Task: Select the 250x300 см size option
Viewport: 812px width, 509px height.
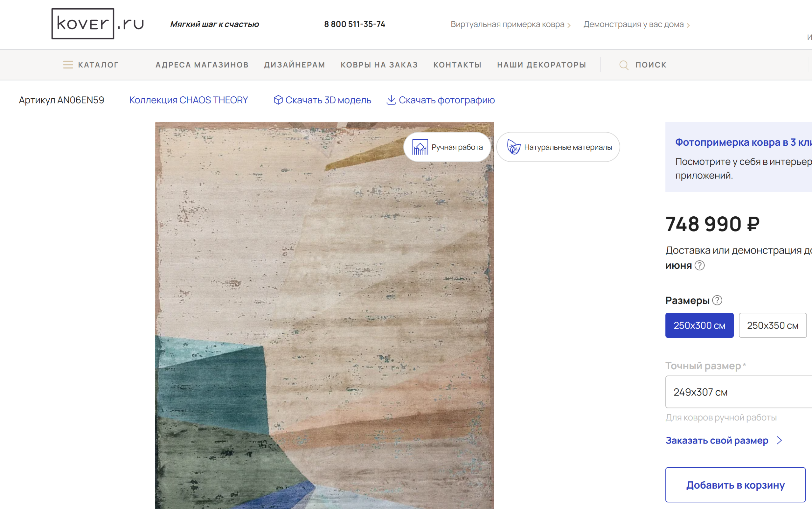Action: (699, 325)
